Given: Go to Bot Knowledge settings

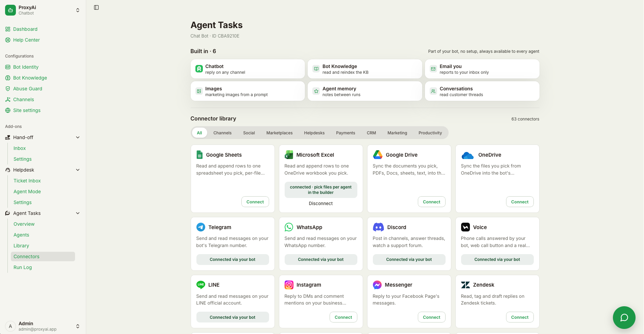Looking at the screenshot, I should click(x=30, y=78).
